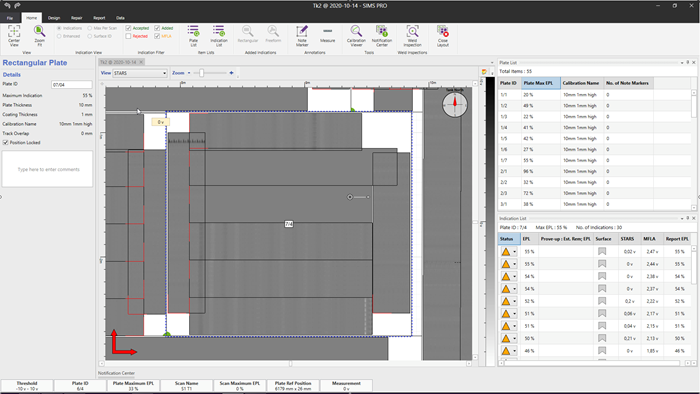This screenshot has width=700, height=394.
Task: Adjust the Zoom slider handle
Action: pyautogui.click(x=201, y=73)
